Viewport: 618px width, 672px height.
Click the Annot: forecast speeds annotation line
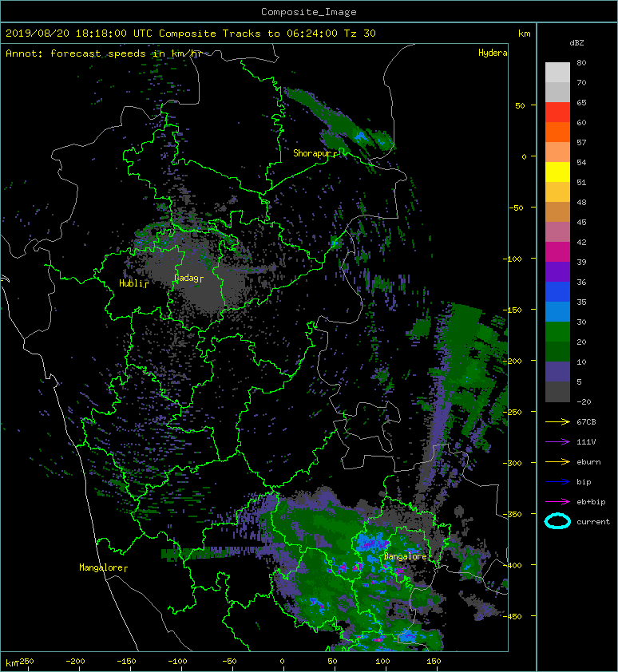(x=104, y=53)
